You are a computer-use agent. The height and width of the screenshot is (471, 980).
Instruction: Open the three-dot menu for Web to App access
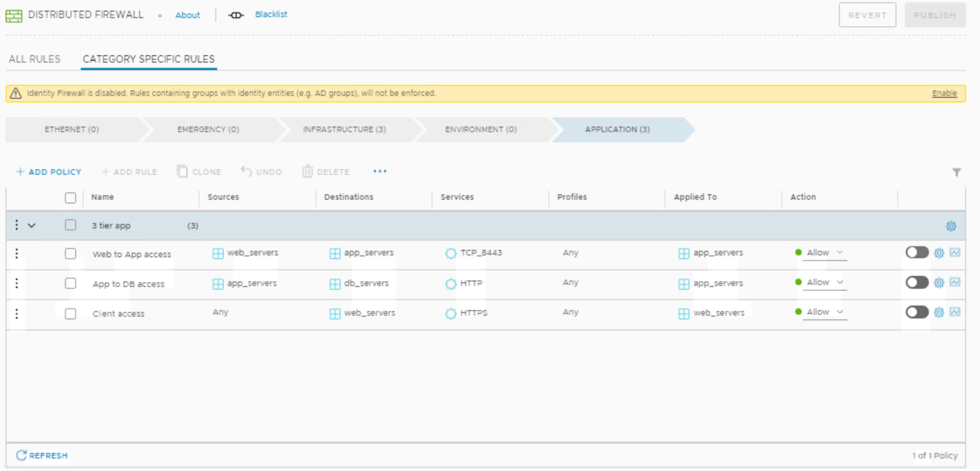click(17, 254)
